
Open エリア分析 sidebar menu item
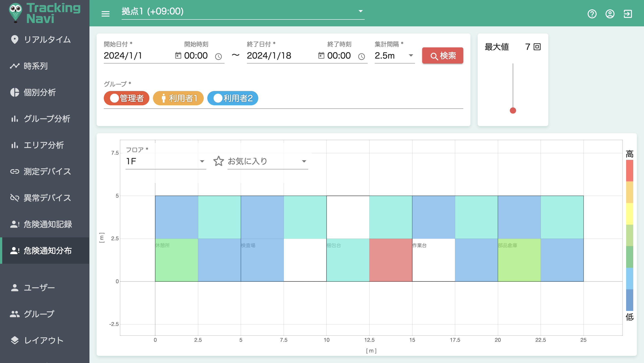pyautogui.click(x=44, y=145)
